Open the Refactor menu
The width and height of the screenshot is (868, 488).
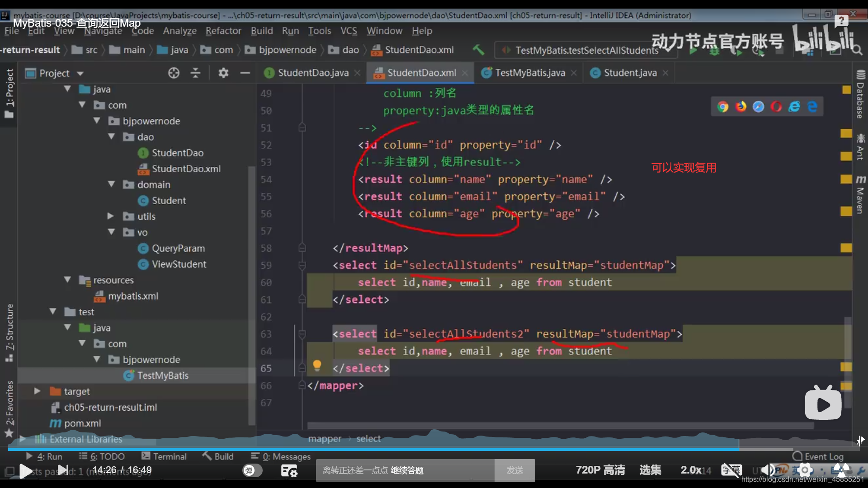(223, 31)
